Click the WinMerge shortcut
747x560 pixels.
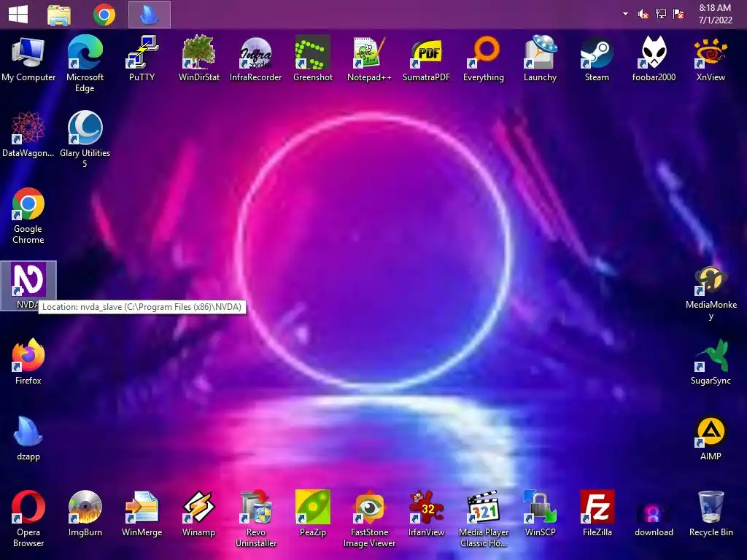point(142,514)
